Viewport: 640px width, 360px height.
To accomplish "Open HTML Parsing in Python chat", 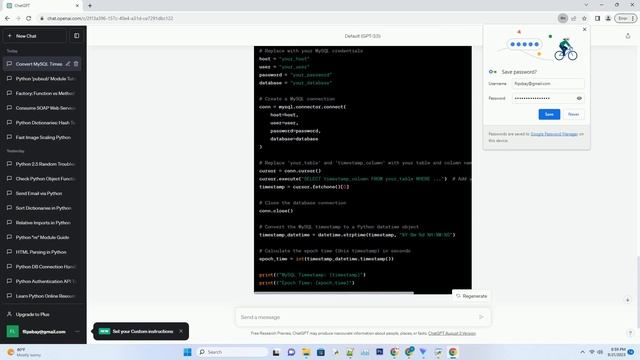I will tap(42, 252).
